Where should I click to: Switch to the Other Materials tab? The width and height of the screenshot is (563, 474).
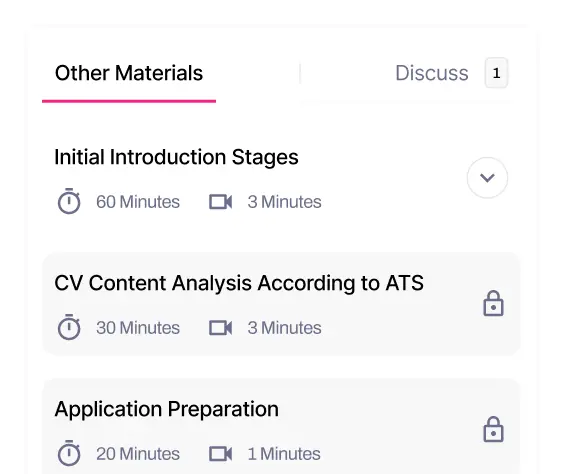(x=129, y=73)
